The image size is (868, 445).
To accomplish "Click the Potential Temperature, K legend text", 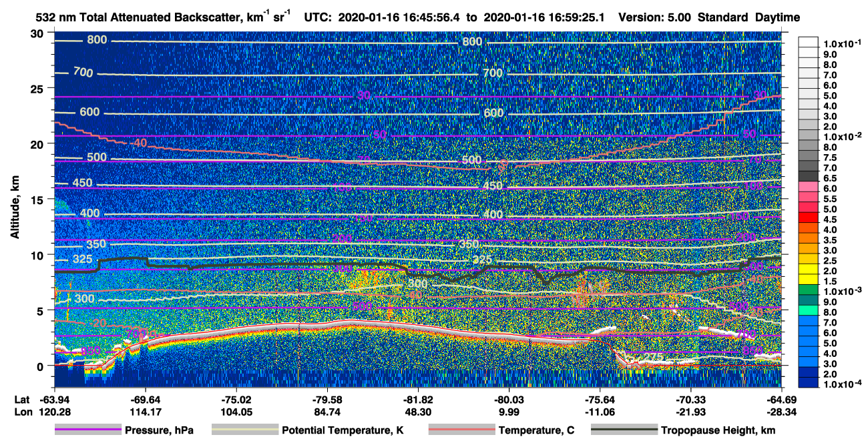I will pos(343,430).
